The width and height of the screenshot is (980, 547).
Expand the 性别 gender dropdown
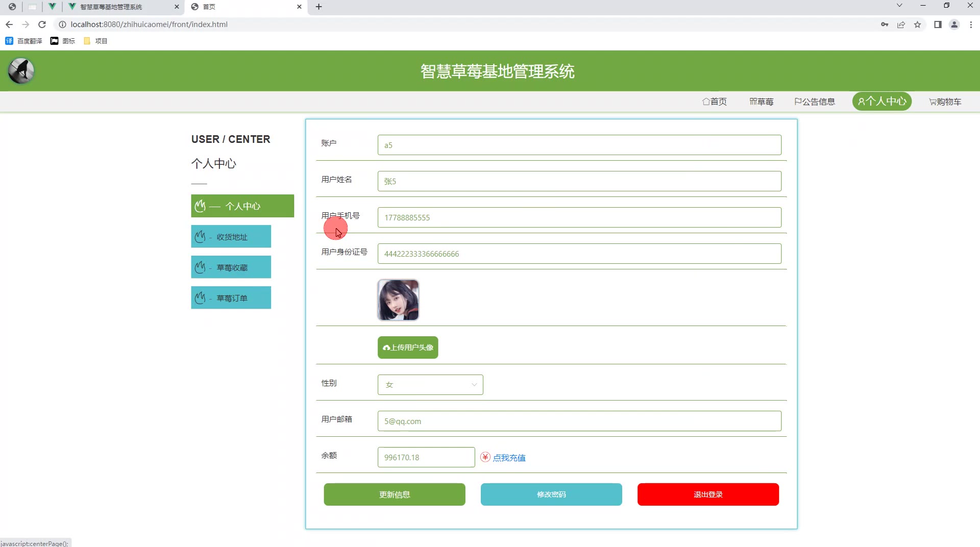point(430,385)
